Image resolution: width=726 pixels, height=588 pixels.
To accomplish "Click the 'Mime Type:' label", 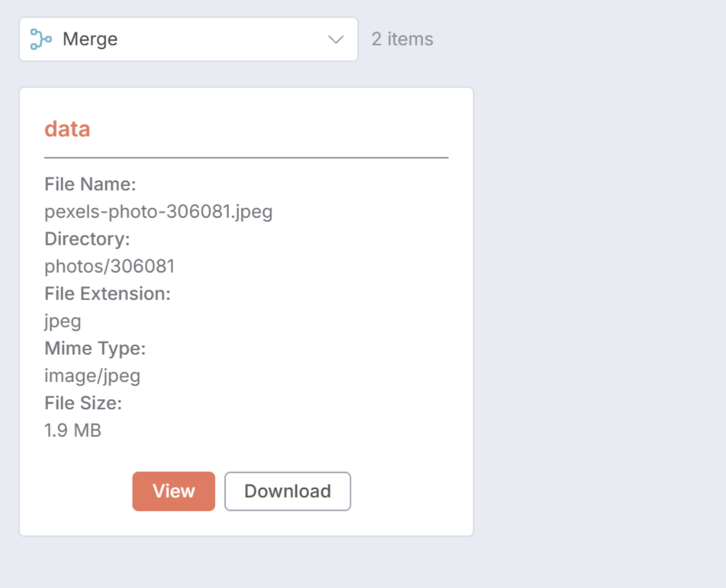I will coord(95,349).
